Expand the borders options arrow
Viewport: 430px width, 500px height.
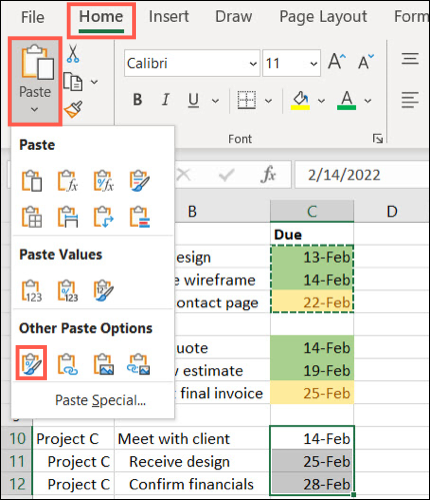268,100
